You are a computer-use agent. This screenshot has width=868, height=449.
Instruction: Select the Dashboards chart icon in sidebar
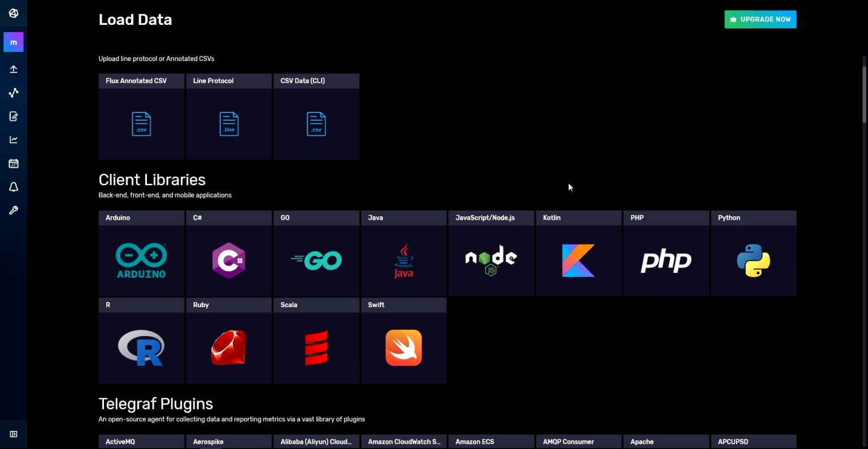tap(14, 140)
